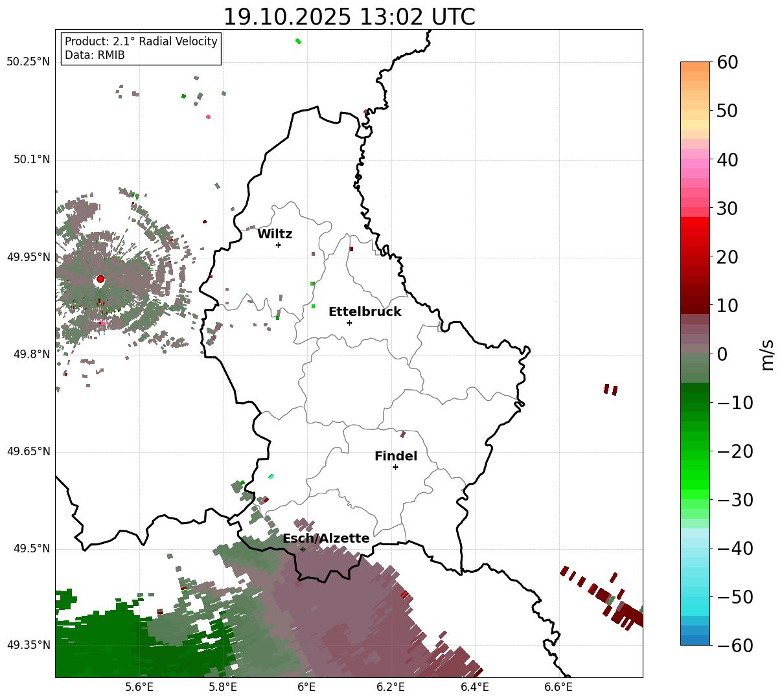Click the Ettelbruck station cross marker
Viewport: 782px width, 700px height.
[349, 322]
